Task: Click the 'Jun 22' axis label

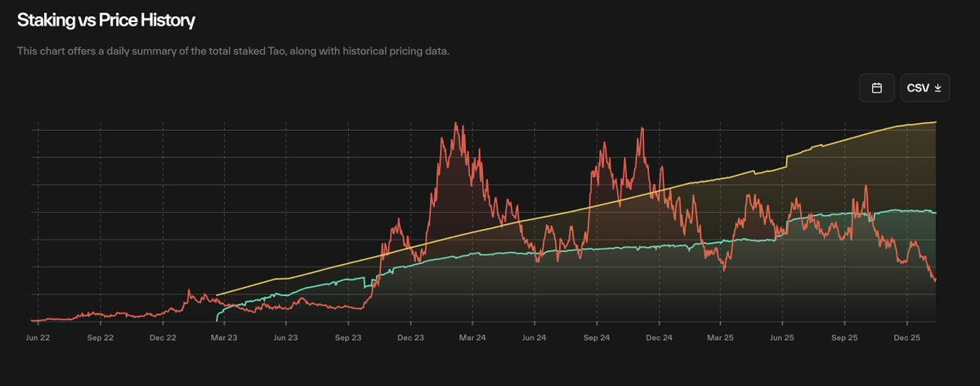Action: tap(38, 337)
